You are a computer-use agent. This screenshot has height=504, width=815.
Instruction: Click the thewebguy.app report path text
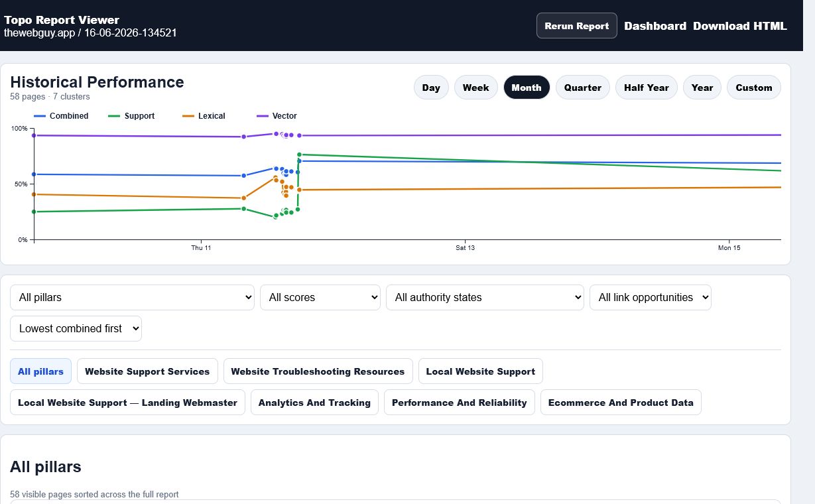(90, 32)
